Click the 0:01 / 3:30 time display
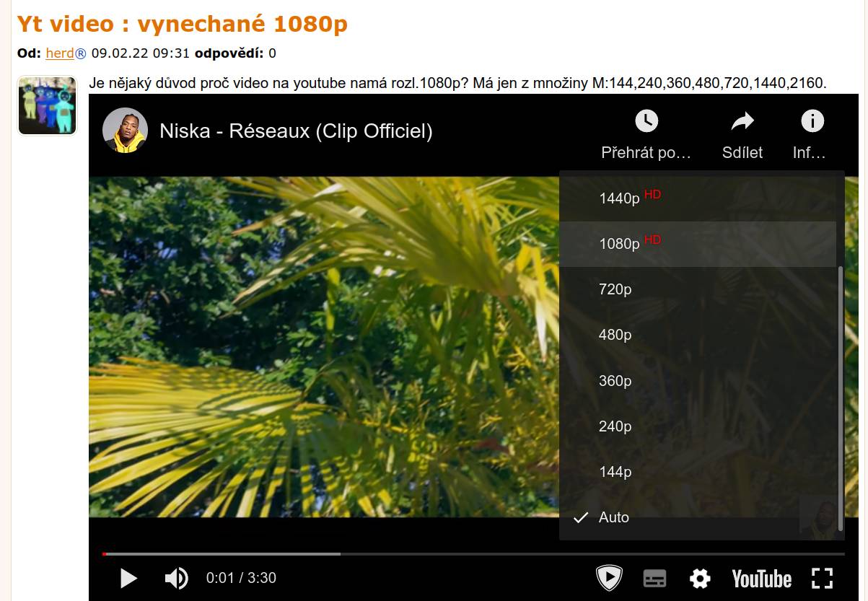Image resolution: width=868 pixels, height=601 pixels. 241,578
